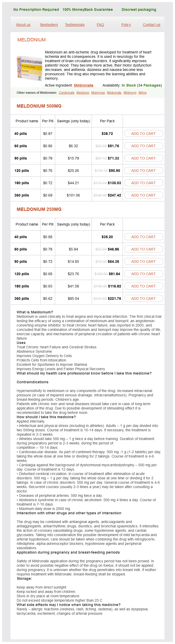Open the Cardionate alternative name link
This screenshot has height=644, width=175.
point(66,93)
